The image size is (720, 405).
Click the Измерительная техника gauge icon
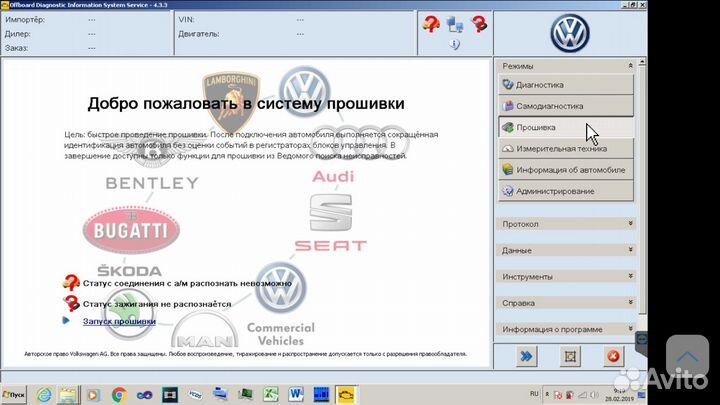(507, 148)
